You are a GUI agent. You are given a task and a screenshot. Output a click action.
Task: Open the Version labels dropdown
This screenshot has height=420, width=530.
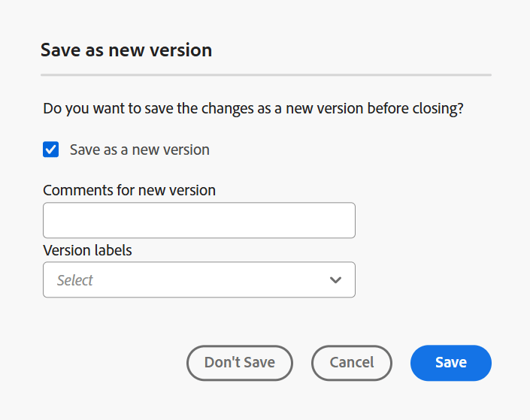198,279
